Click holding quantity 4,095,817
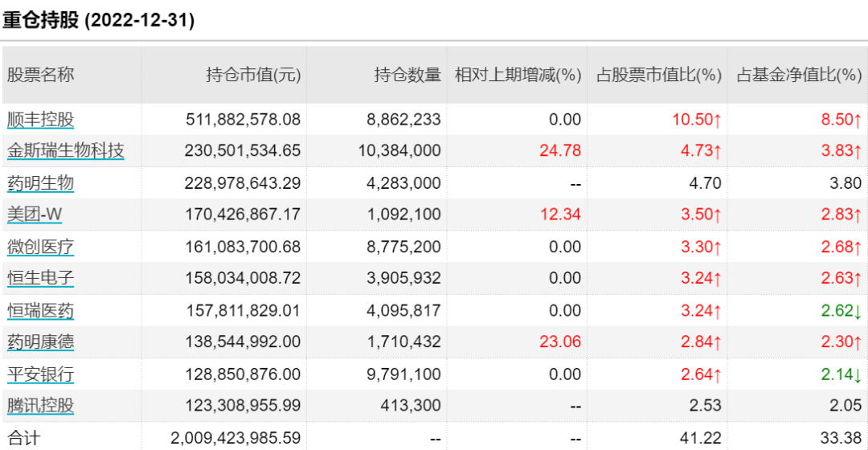This screenshot has width=868, height=450. tap(403, 310)
